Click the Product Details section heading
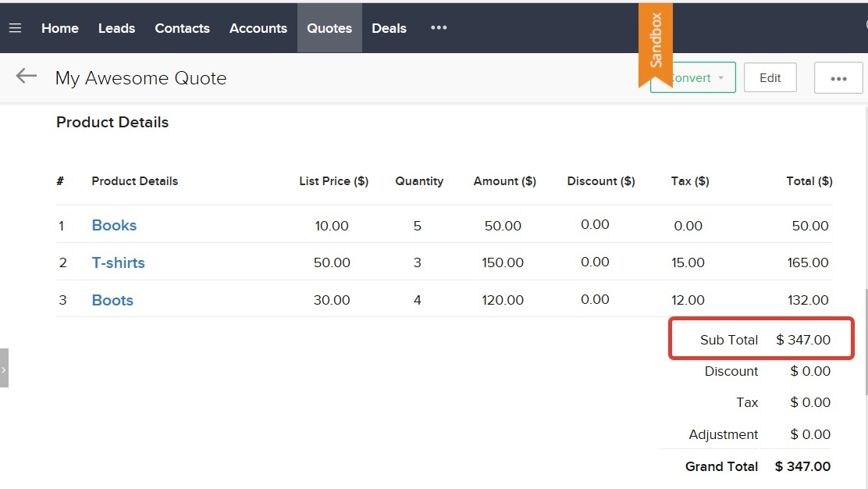This screenshot has height=489, width=868. click(x=112, y=123)
